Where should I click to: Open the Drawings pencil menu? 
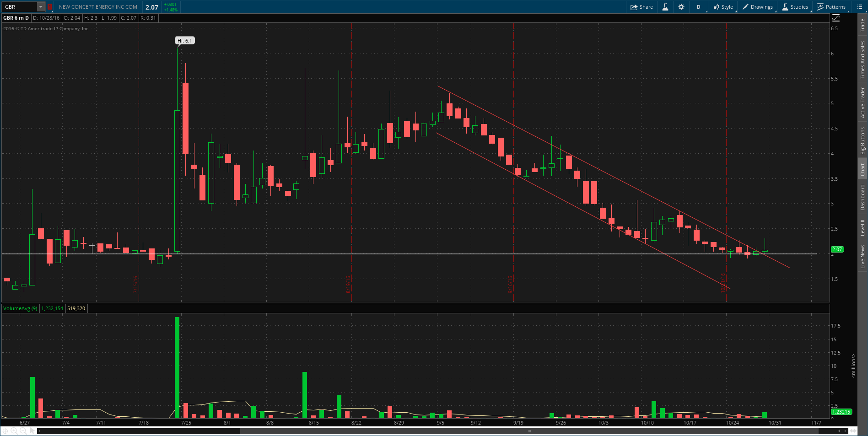click(758, 7)
